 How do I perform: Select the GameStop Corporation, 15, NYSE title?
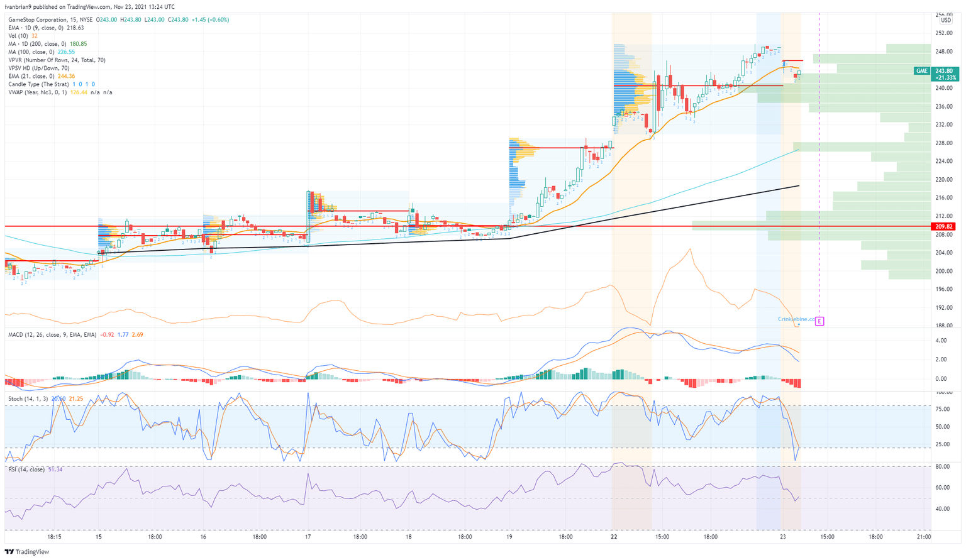coord(51,19)
